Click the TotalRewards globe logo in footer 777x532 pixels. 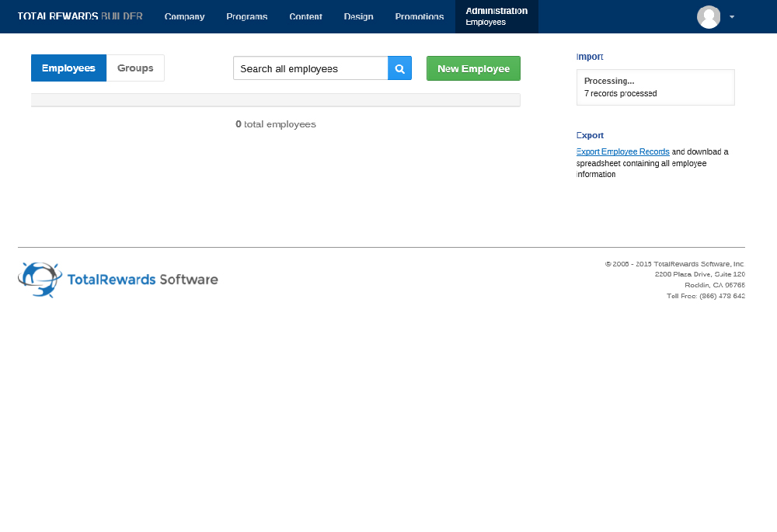click(40, 280)
